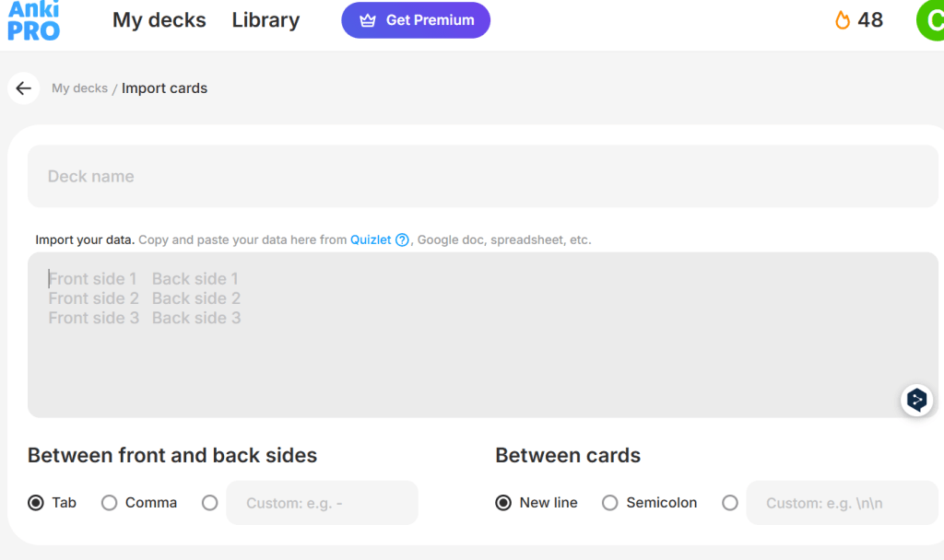944x560 pixels.
Task: Open My decks in top navigation
Action: (159, 20)
